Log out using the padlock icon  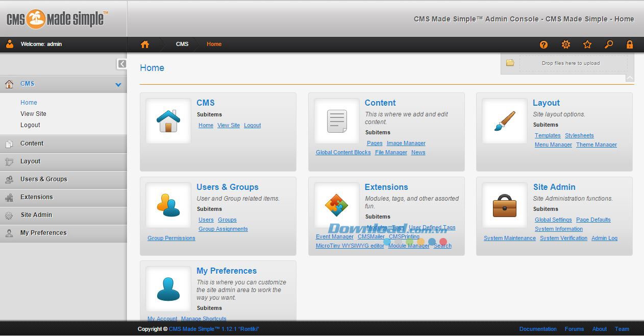click(630, 44)
